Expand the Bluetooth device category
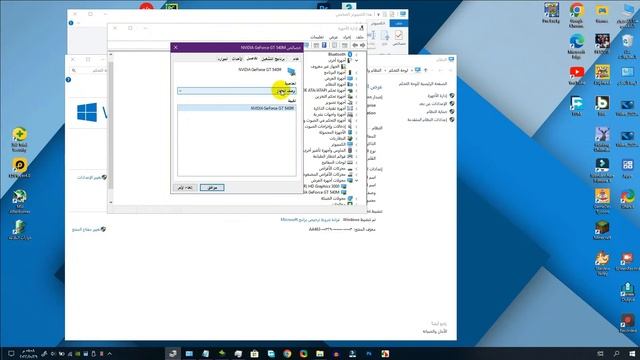This screenshot has height=360, width=640. pos(356,54)
